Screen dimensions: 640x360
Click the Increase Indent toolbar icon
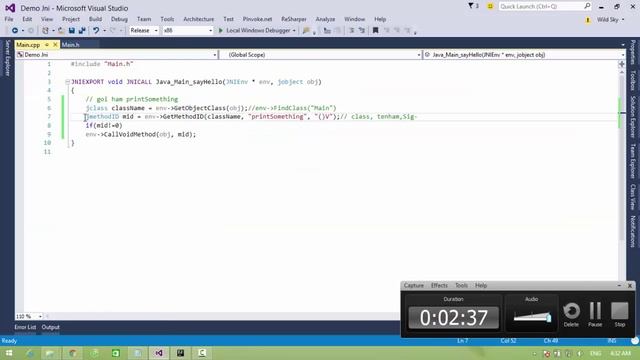[362, 31]
